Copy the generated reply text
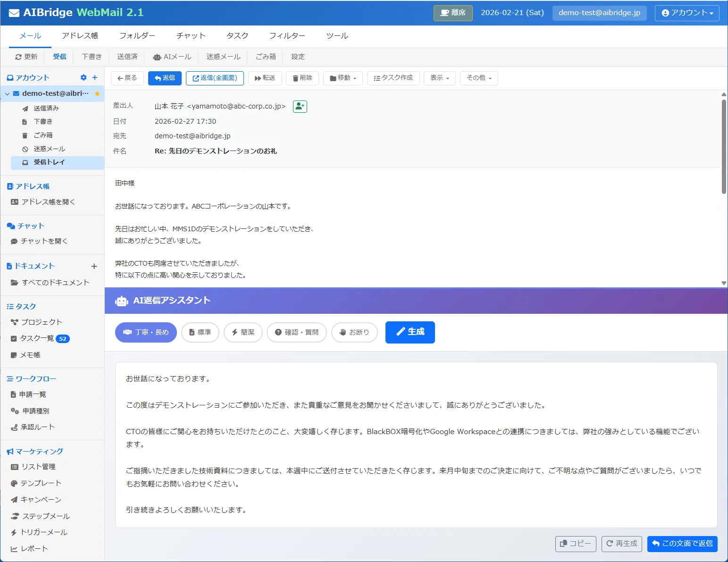The height and width of the screenshot is (562, 728). click(575, 544)
